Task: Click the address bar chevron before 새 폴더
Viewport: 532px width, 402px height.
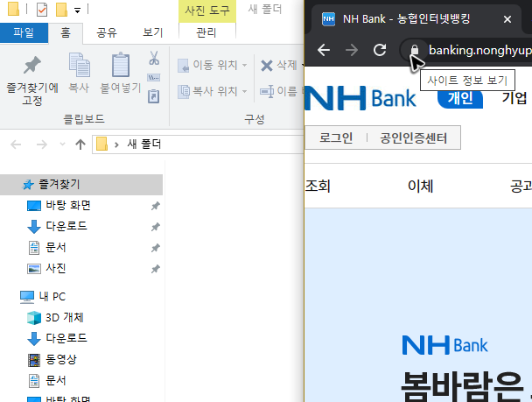Action: click(x=116, y=145)
